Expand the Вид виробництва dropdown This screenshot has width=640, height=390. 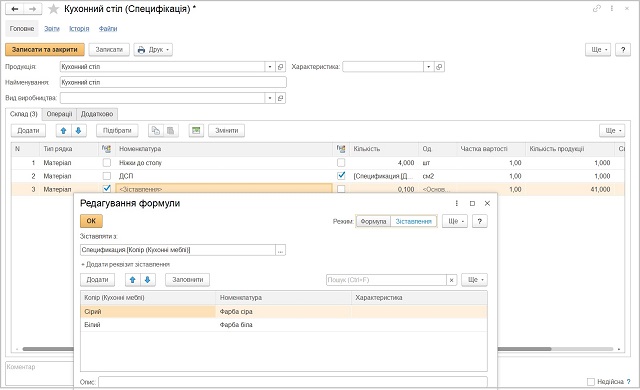point(270,98)
